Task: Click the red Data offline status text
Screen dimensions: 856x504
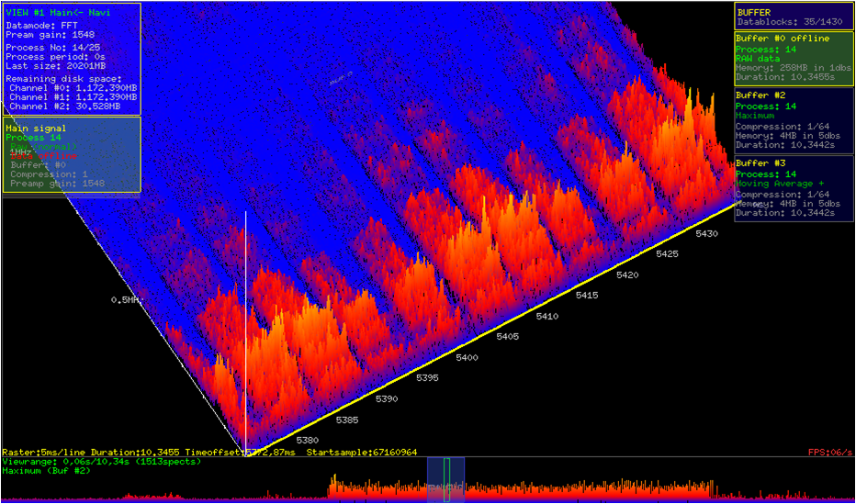Action: click(43, 156)
